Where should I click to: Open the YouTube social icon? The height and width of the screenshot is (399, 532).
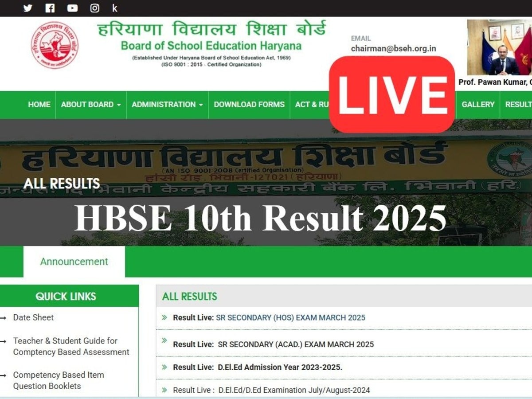coord(72,8)
